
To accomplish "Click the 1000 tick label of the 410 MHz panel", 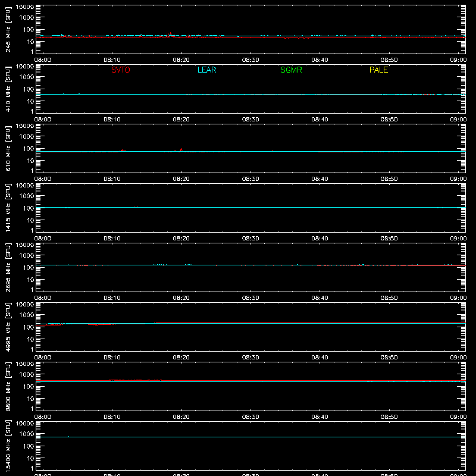I will (x=27, y=77).
